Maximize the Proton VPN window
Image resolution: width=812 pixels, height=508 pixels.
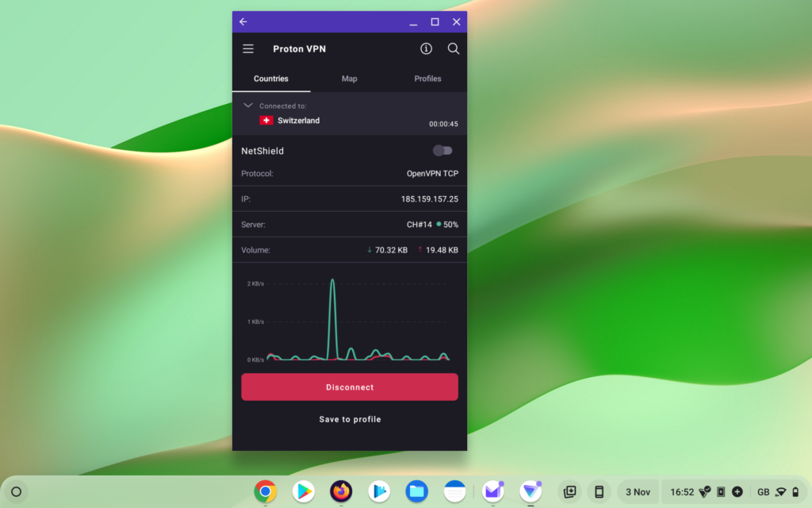435,21
